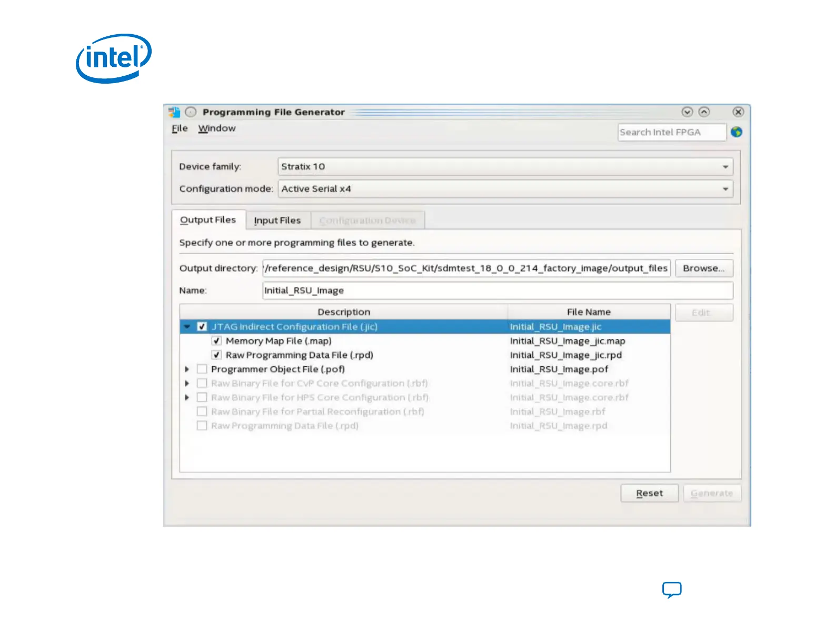Click the File Name column header
The width and height of the screenshot is (834, 644).
point(589,312)
